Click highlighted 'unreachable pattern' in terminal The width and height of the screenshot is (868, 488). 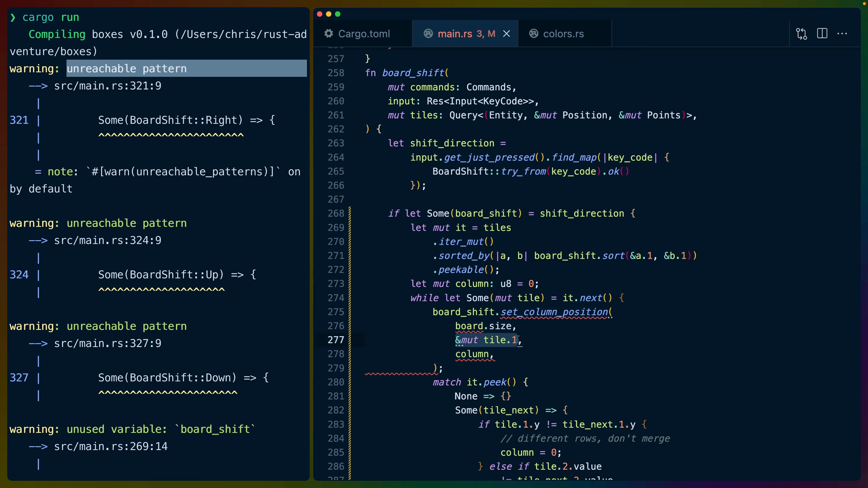coord(127,69)
